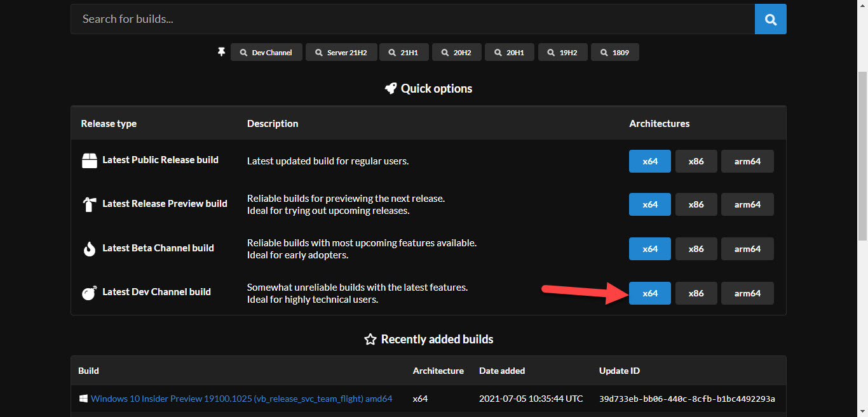Click the Windows logo beside Insider Preview build
Screen dimensions: 868x417
83,399
